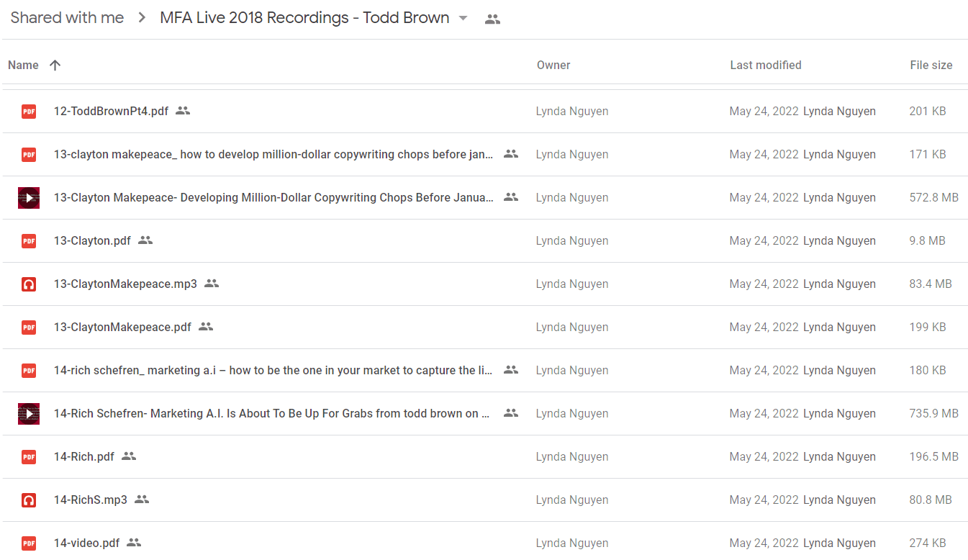Select 14-Rich Schefren- Marketing A.I. Is About video name

272,414
